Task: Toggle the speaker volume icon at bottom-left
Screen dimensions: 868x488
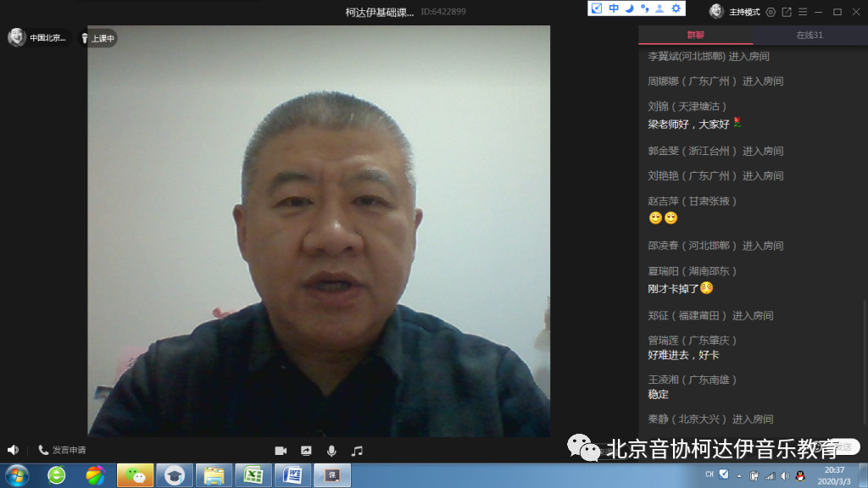Action: 14,450
